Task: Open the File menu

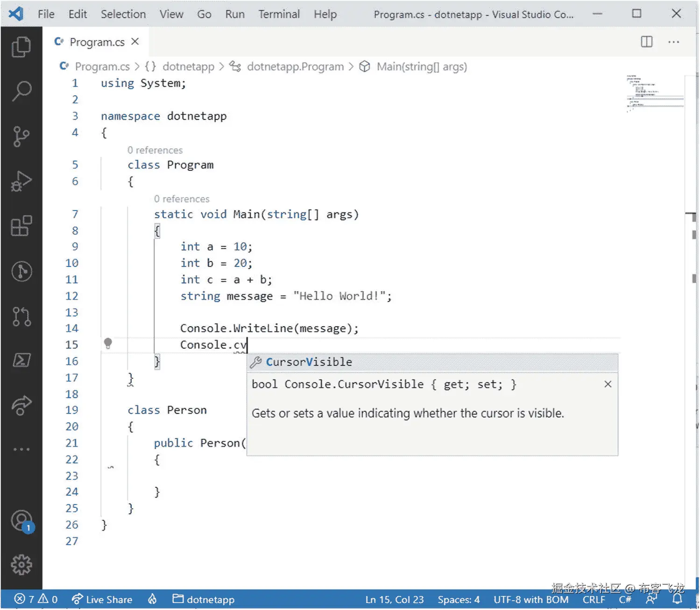Action: 45,14
